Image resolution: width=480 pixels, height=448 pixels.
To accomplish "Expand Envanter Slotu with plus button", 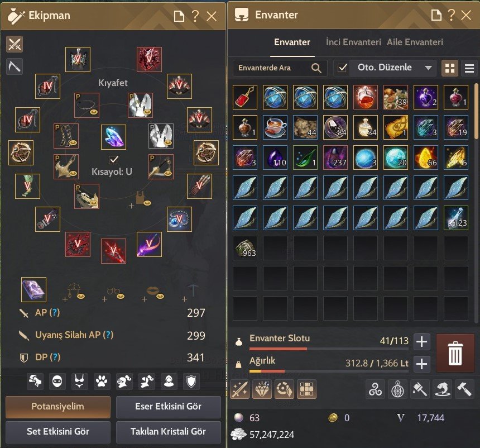I will click(x=422, y=342).
